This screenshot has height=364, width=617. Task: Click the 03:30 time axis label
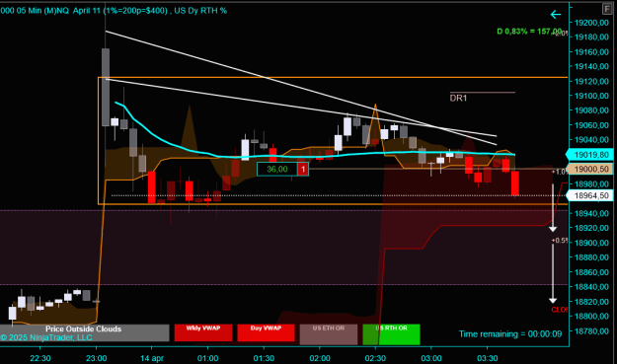pos(487,358)
